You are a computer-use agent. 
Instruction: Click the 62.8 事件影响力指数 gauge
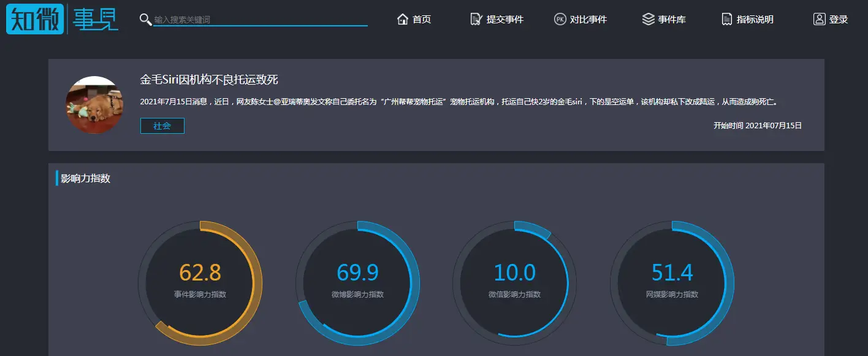coord(200,282)
